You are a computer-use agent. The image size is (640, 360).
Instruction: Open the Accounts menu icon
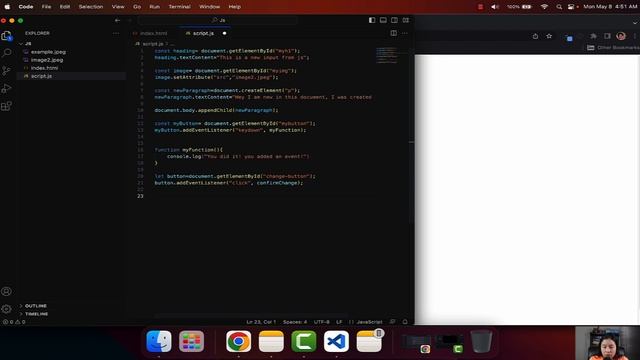(7, 291)
